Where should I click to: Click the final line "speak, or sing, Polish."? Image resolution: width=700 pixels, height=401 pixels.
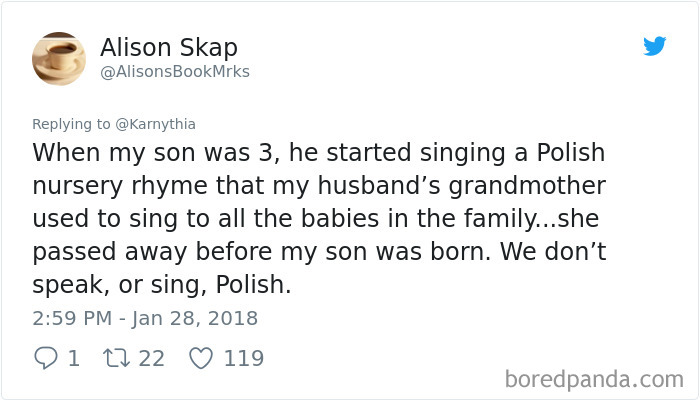pos(161,284)
